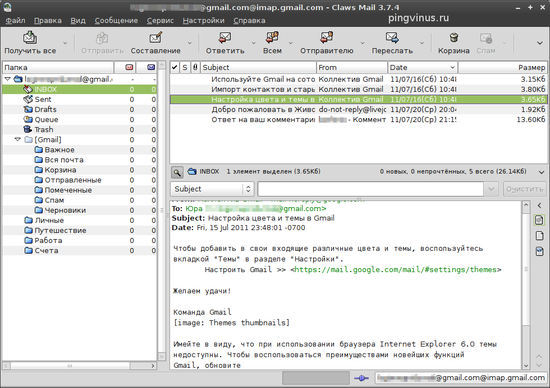
Task: Collapse message view arrow at right
Action: coord(539,205)
